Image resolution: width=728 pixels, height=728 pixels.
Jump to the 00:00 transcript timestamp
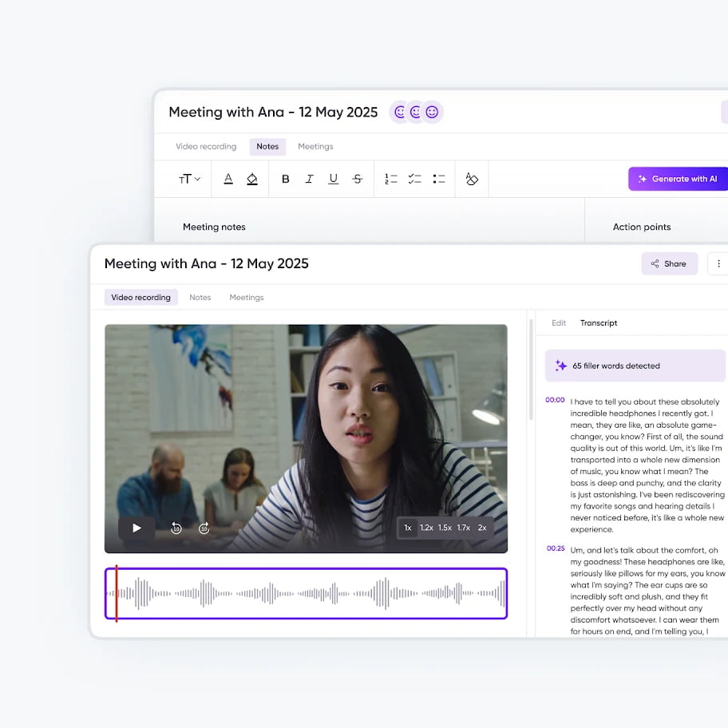click(x=555, y=400)
